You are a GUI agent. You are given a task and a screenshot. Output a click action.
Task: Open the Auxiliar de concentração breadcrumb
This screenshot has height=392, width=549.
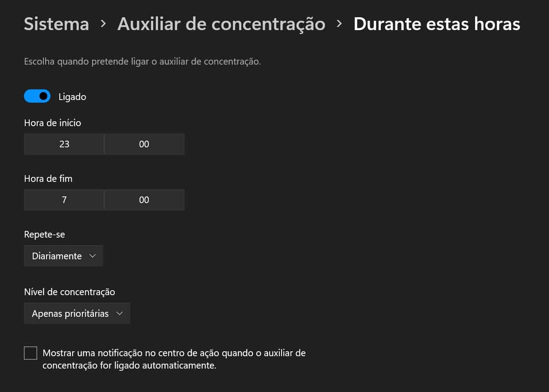click(x=221, y=24)
